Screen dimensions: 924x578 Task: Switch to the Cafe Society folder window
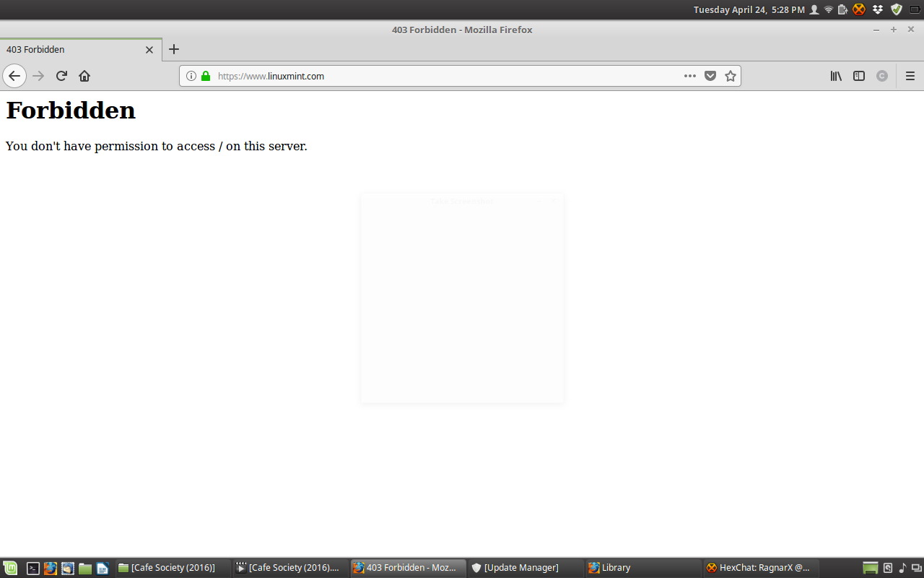tap(173, 568)
